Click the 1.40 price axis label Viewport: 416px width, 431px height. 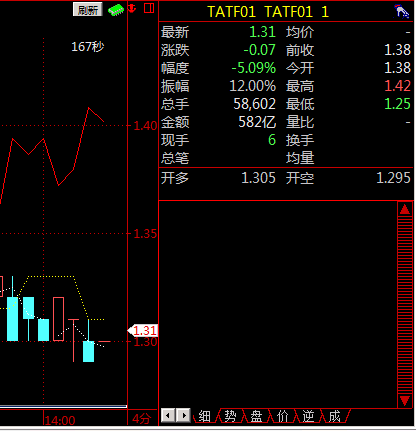click(145, 126)
